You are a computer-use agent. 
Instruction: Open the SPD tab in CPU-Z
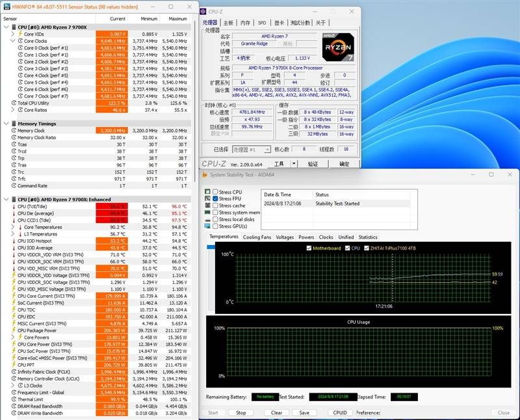pos(262,23)
